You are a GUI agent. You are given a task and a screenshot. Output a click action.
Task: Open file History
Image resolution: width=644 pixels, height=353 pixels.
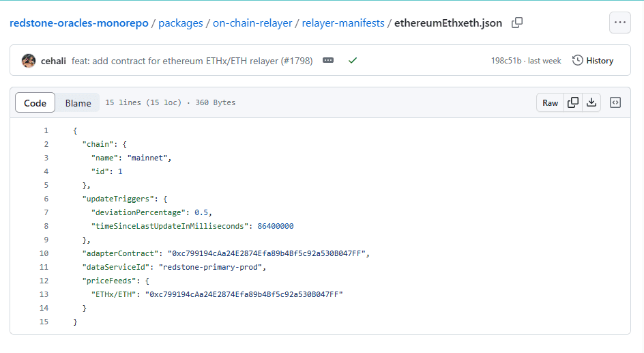point(593,61)
